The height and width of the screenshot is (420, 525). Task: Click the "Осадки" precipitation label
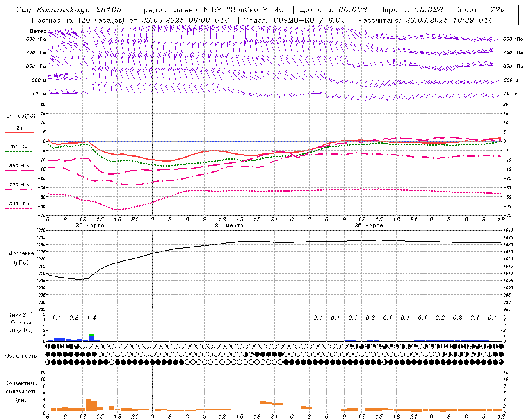[21, 322]
